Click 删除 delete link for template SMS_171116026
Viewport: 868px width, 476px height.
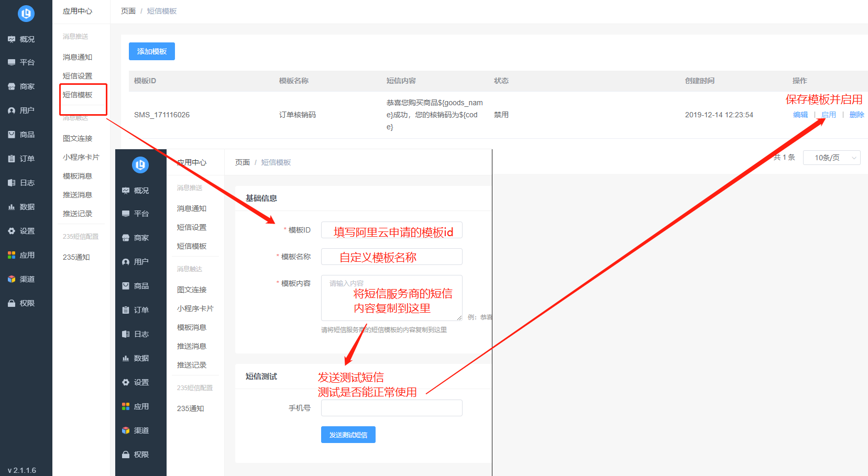(x=857, y=115)
